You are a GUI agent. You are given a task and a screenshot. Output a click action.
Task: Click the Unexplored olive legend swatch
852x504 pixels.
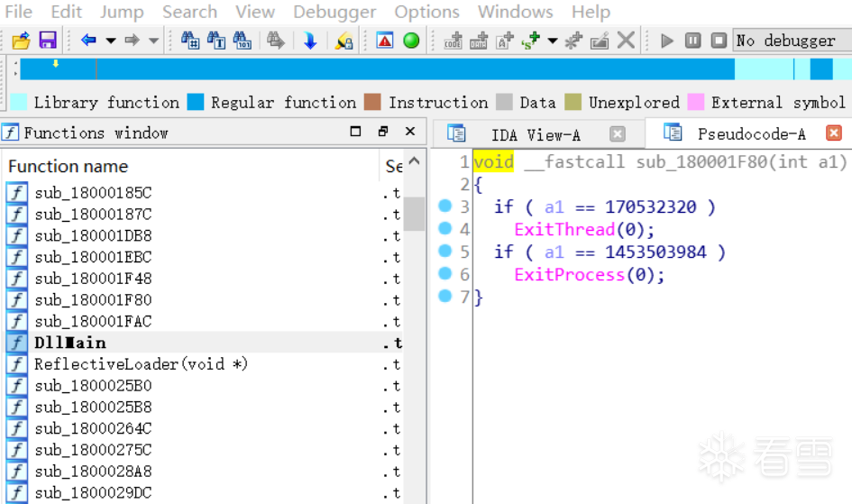coord(573,102)
